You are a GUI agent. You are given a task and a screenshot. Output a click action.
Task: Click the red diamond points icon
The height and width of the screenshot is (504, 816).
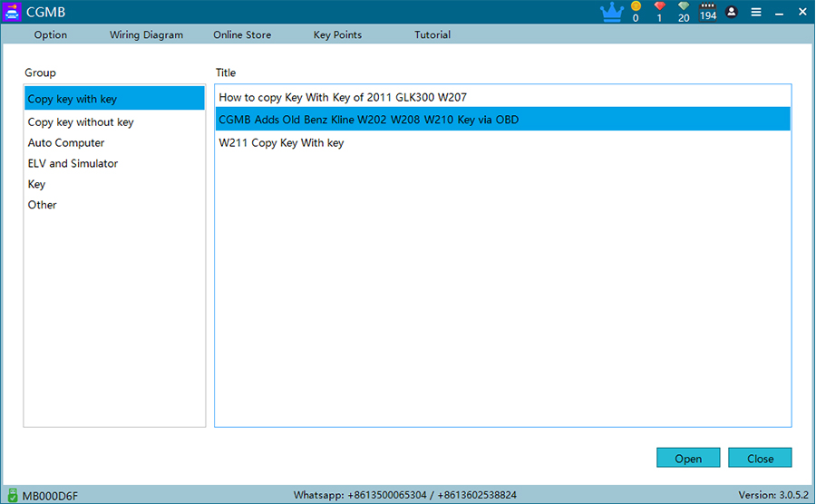point(659,7)
